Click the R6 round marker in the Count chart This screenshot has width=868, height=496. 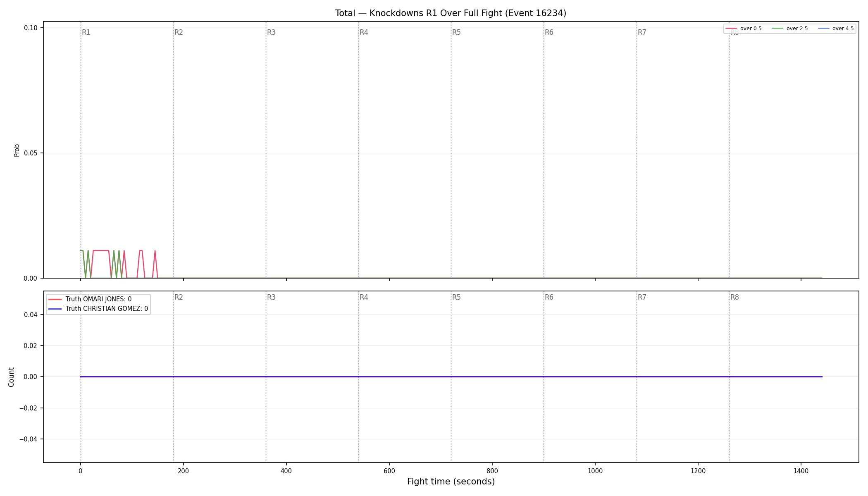tap(549, 298)
